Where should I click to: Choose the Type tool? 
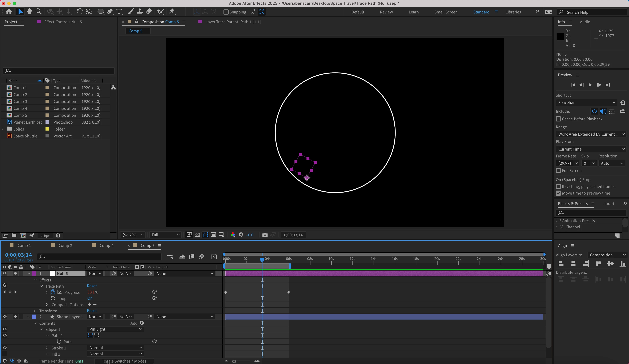[x=119, y=11]
